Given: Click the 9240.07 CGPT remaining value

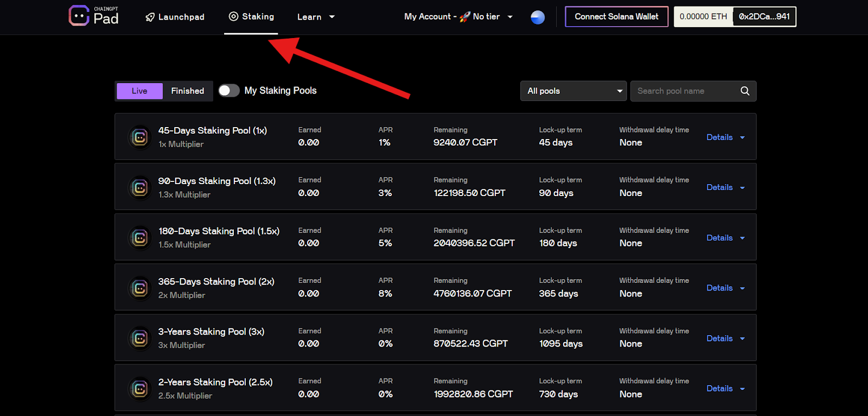Looking at the screenshot, I should (465, 142).
